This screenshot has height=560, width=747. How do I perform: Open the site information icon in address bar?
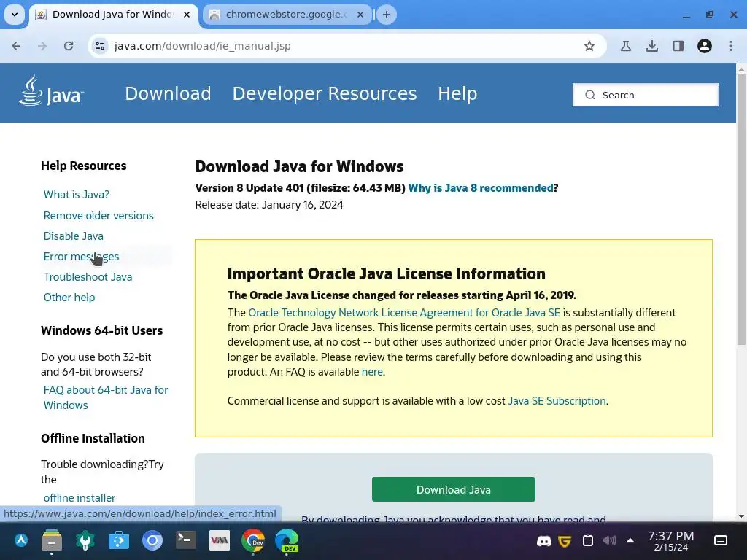pos(100,46)
